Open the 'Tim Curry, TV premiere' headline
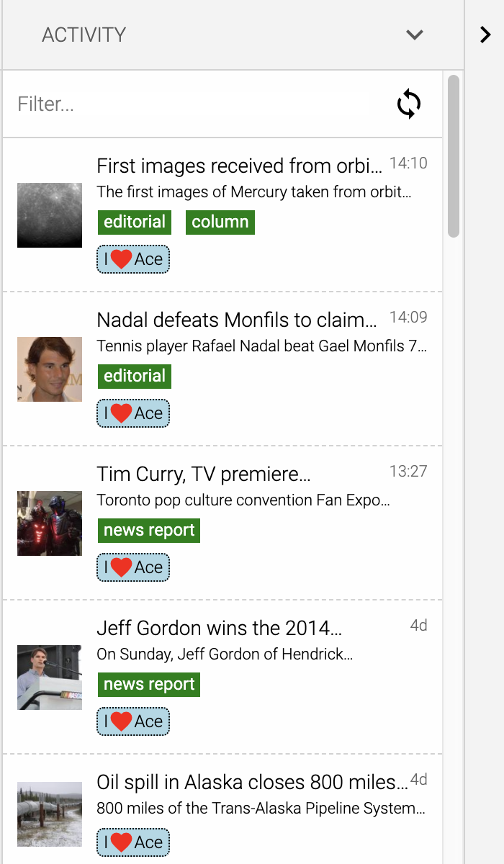The height and width of the screenshot is (864, 504). click(x=203, y=474)
